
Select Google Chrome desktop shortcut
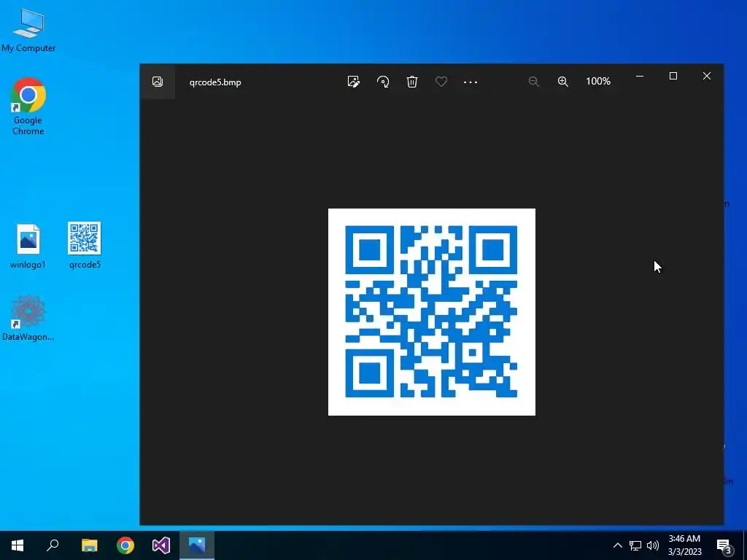click(x=28, y=106)
